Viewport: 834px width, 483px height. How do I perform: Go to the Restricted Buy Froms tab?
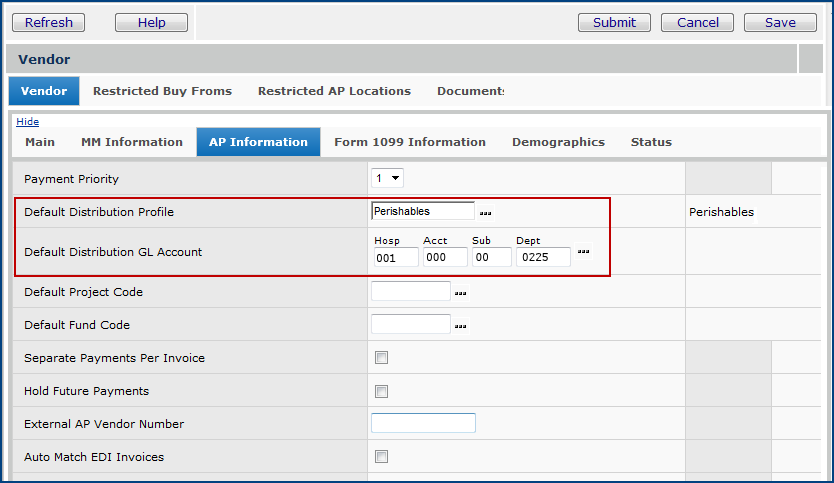162,91
